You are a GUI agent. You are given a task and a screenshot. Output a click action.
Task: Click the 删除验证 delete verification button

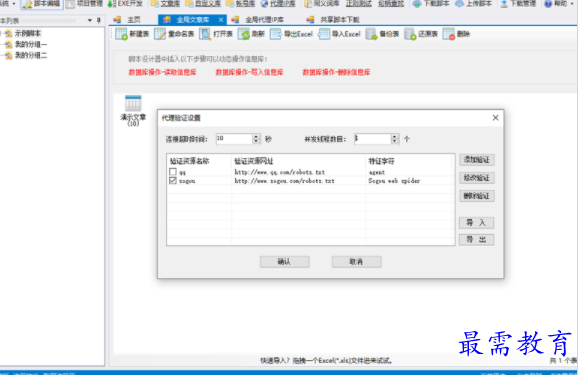(477, 196)
